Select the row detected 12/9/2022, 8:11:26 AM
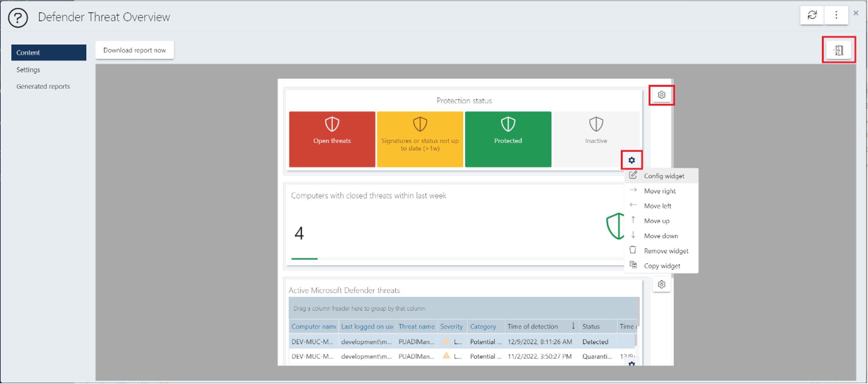The image size is (868, 384). coord(462,341)
